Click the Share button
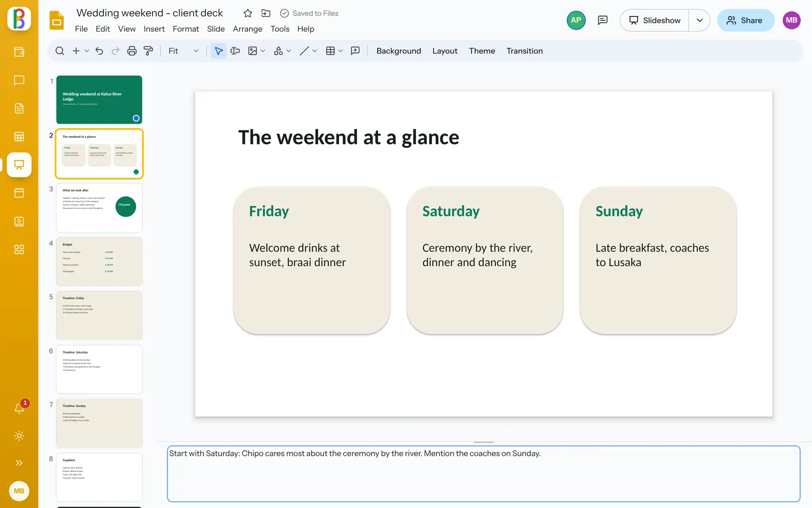812x508 pixels. 746,20
